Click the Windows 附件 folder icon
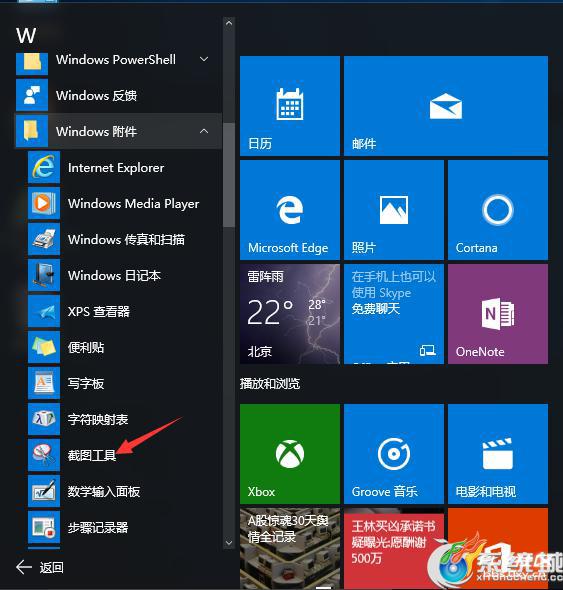 coord(32,131)
